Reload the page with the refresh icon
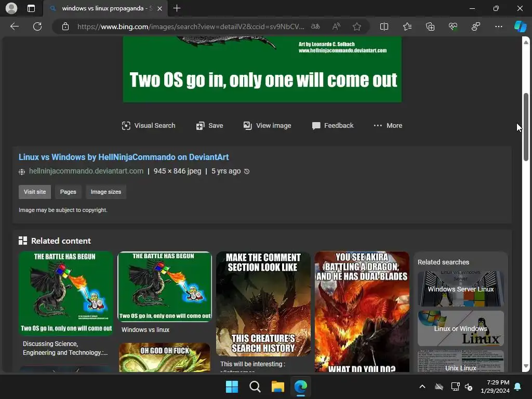This screenshot has width=532, height=399. coord(37,26)
